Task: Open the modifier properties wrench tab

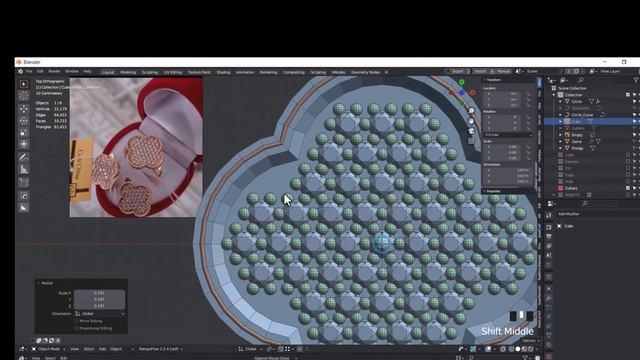Action: (x=549, y=299)
